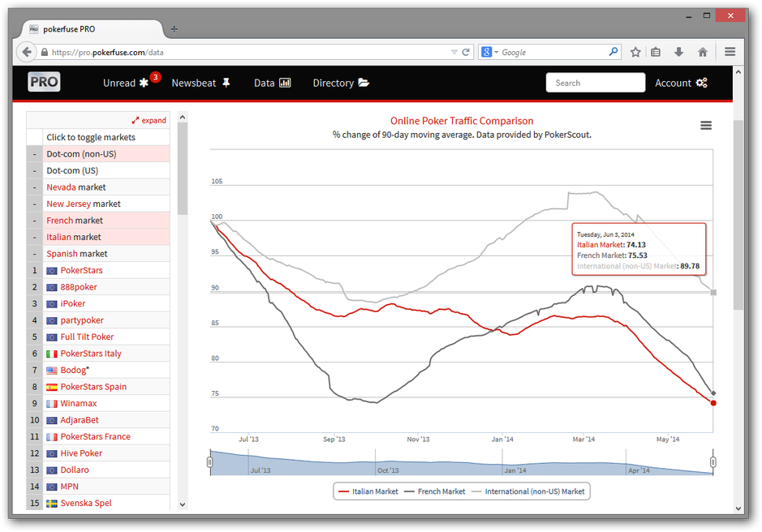Open the Unread menu item
The width and height of the screenshot is (762, 532).
tap(126, 83)
